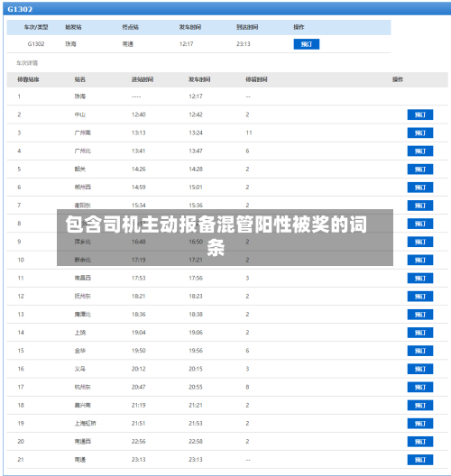Select 上海虹桥 station name
This screenshot has width=451, height=476.
pyautogui.click(x=86, y=424)
